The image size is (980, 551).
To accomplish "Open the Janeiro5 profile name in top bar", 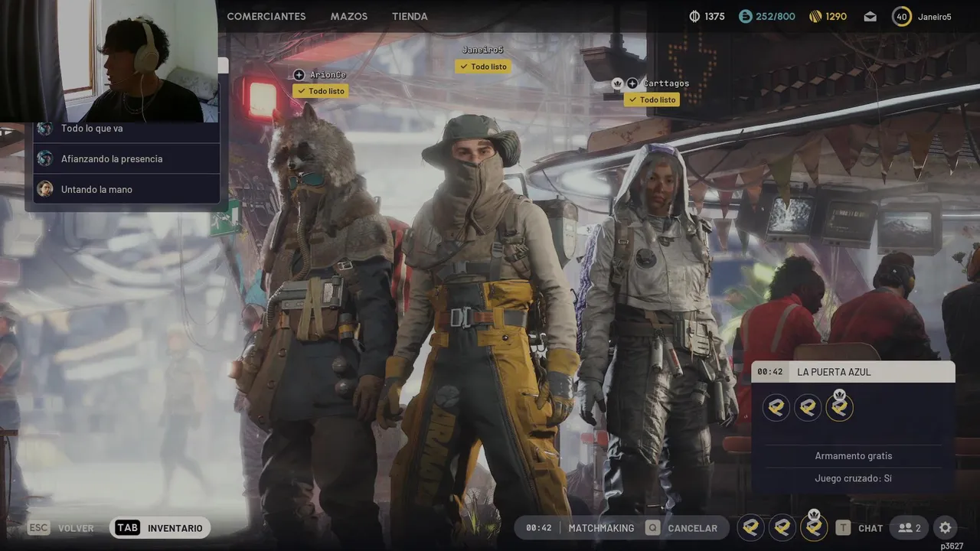I will 935,16.
